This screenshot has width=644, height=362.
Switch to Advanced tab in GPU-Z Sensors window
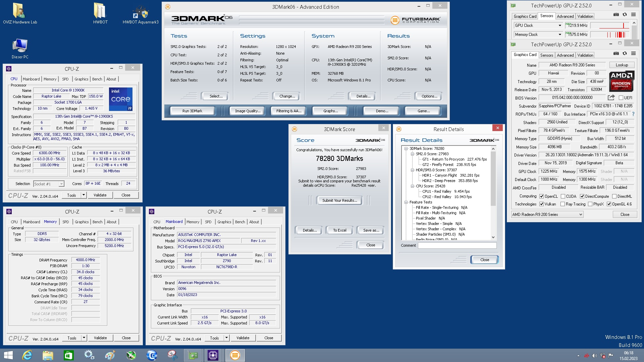(x=565, y=16)
